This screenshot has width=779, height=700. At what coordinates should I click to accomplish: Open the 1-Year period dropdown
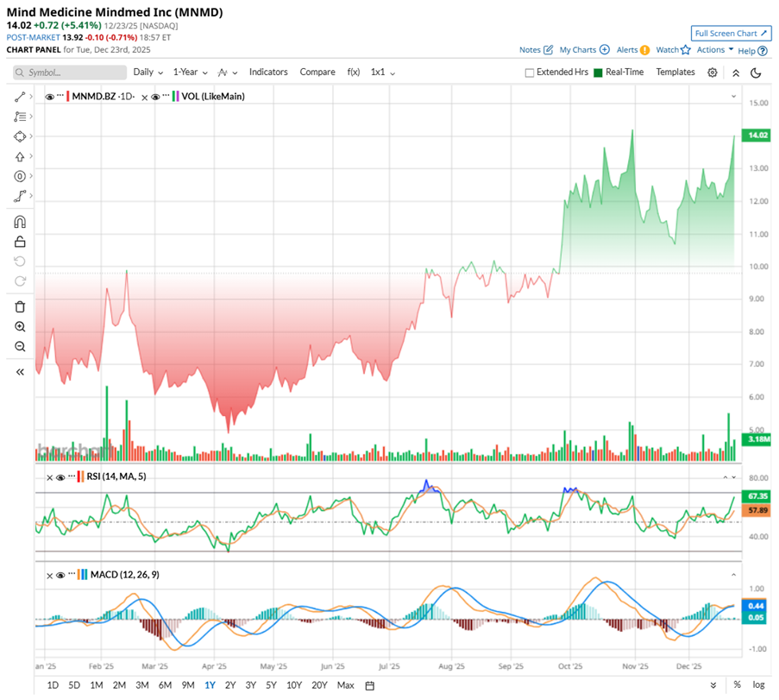tap(191, 73)
